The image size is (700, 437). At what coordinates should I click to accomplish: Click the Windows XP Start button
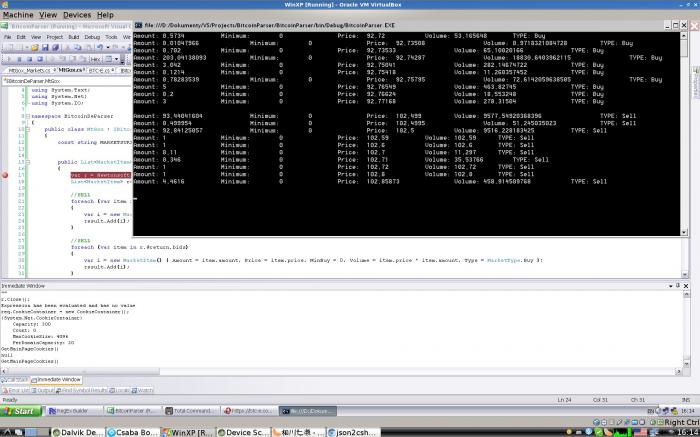(x=20, y=411)
